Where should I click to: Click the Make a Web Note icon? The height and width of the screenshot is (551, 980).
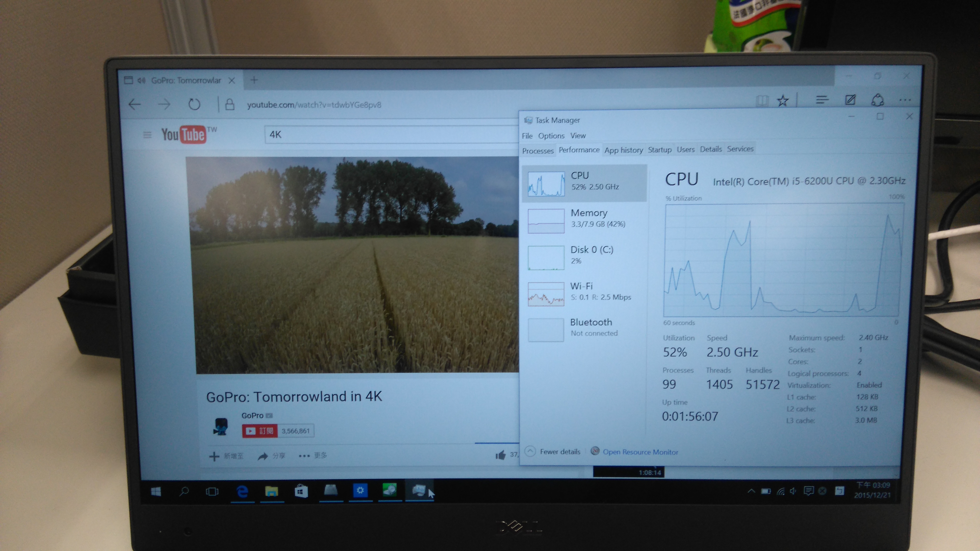pos(850,100)
